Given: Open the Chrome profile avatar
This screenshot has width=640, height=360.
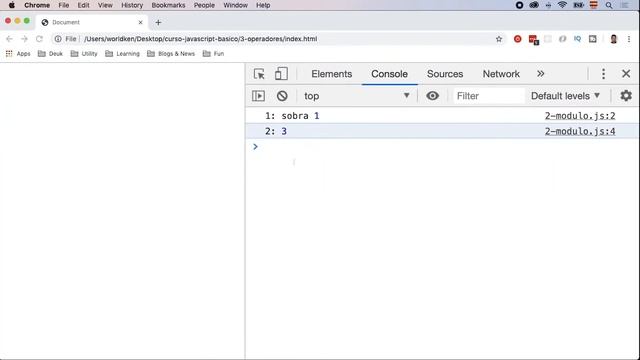Looking at the screenshot, I should (x=613, y=39).
